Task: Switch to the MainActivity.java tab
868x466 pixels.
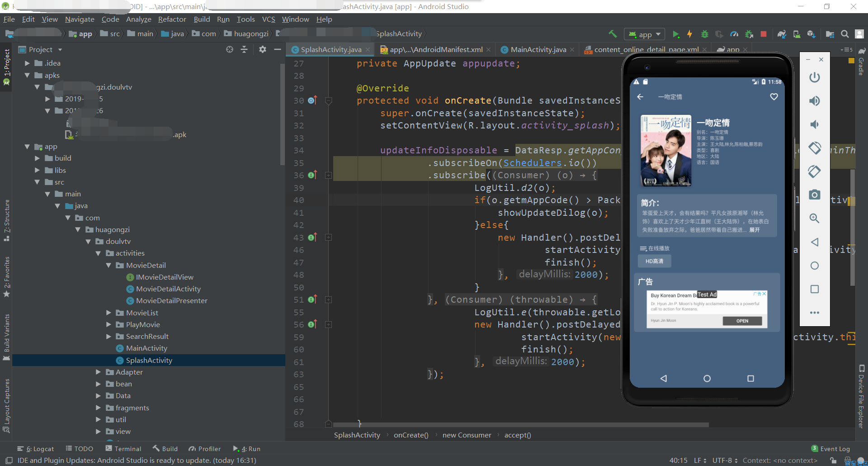Action: [537, 49]
